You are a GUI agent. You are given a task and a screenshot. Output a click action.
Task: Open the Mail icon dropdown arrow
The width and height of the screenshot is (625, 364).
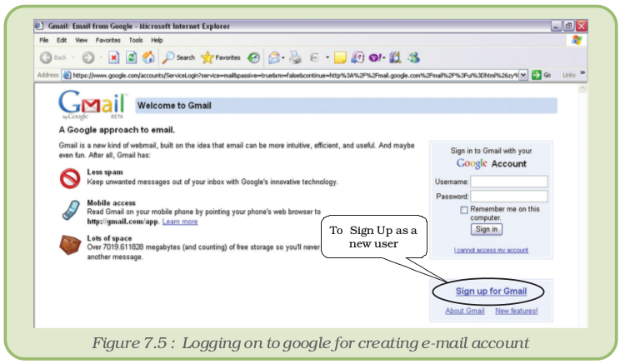point(283,57)
